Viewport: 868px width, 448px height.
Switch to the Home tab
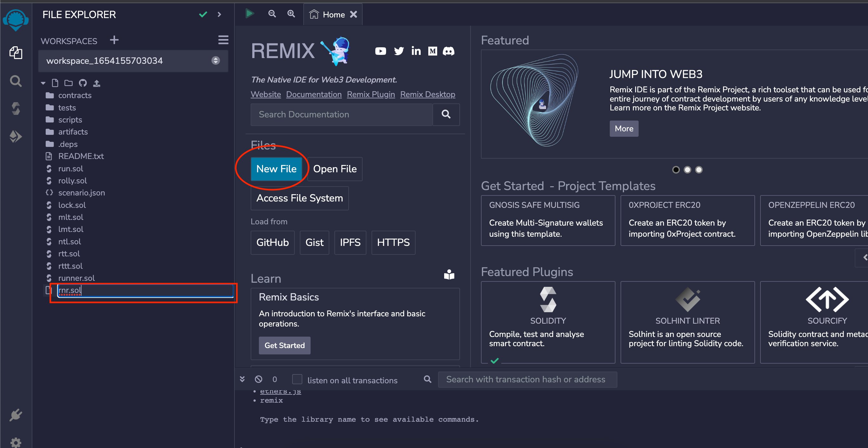(333, 15)
